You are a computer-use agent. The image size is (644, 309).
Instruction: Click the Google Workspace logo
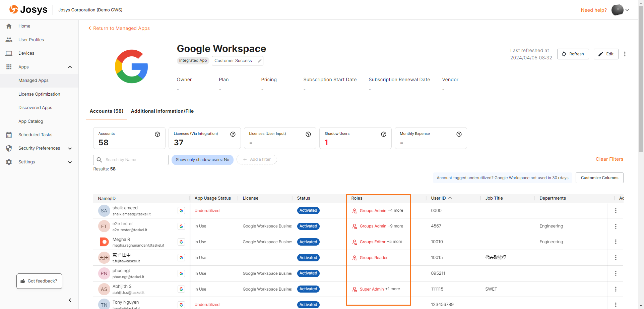[x=131, y=66]
